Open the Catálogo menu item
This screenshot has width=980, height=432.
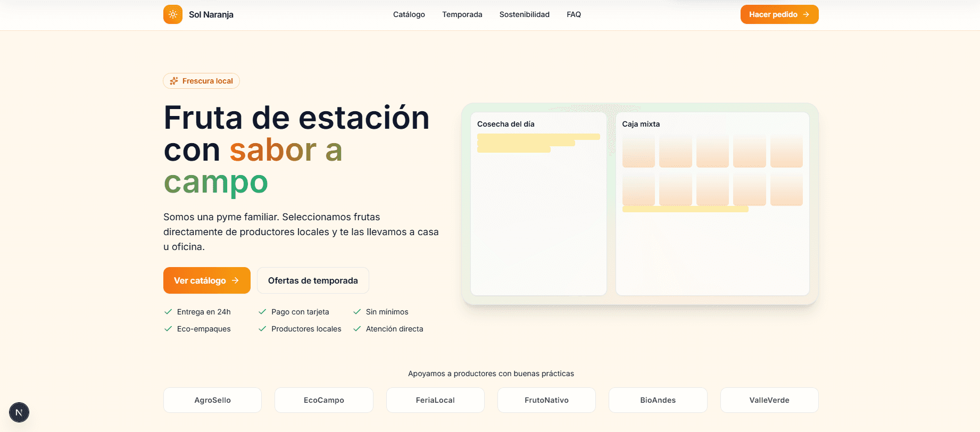click(409, 14)
